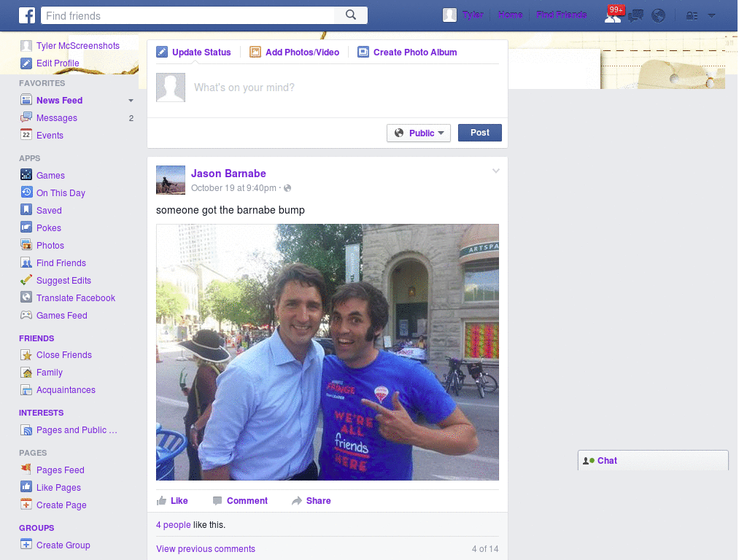Click What's on your mind text box

tap(346, 87)
